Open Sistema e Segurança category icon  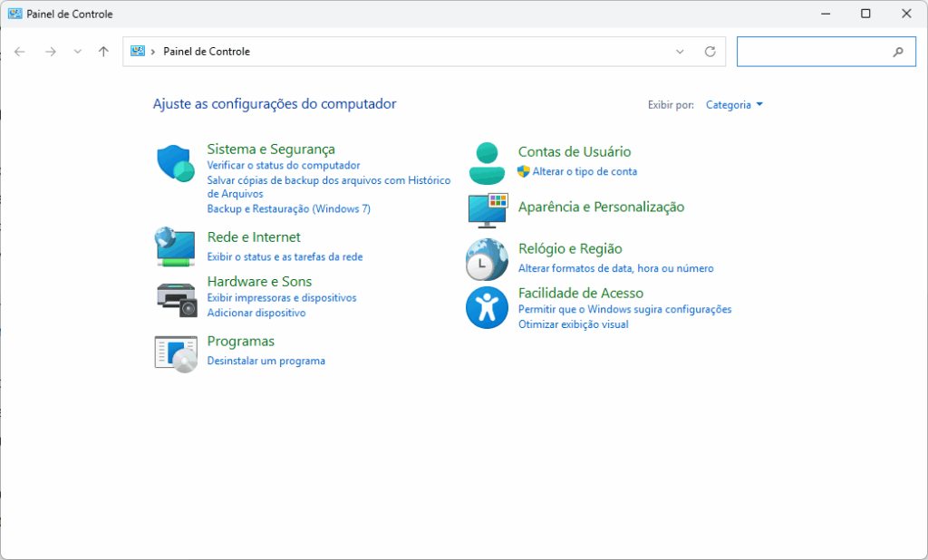click(175, 163)
